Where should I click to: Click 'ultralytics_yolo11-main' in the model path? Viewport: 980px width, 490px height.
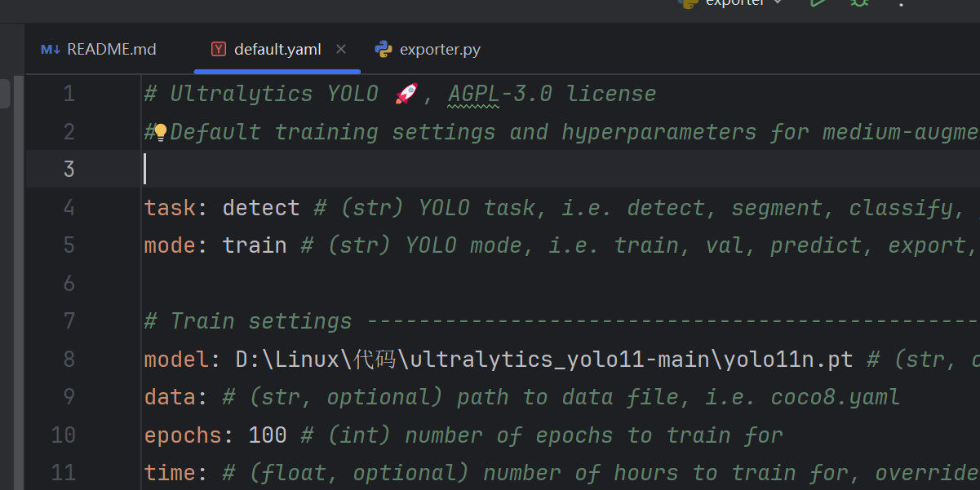[x=561, y=360]
